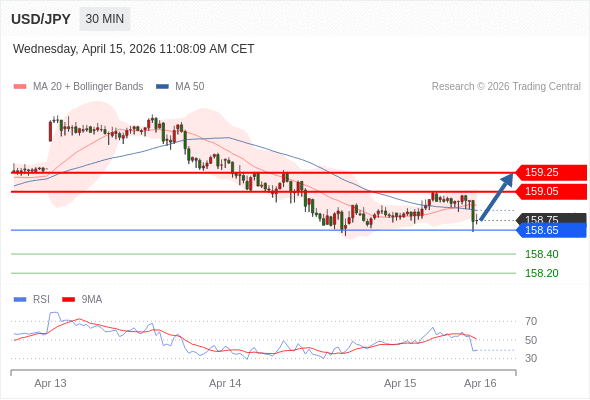
Task: Select the 159.25 resistance price label
Action: (x=551, y=172)
